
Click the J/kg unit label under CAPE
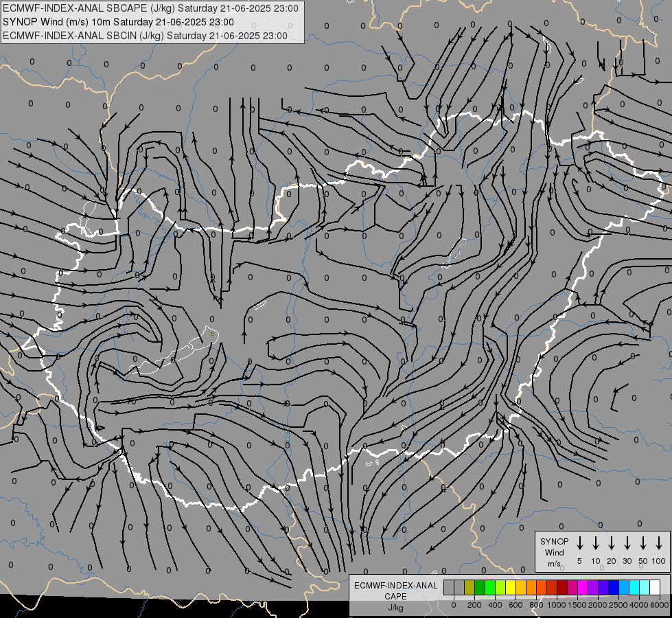pos(395,608)
